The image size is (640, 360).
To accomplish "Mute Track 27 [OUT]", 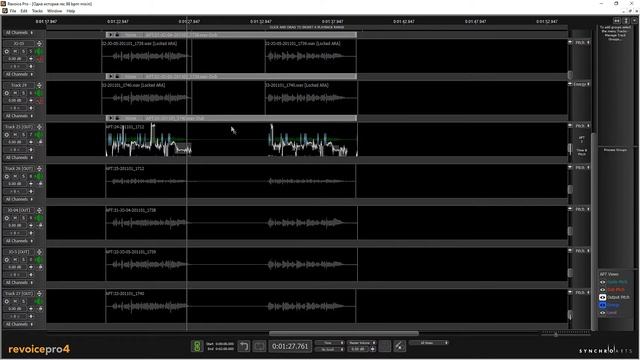I will [x=15, y=301].
